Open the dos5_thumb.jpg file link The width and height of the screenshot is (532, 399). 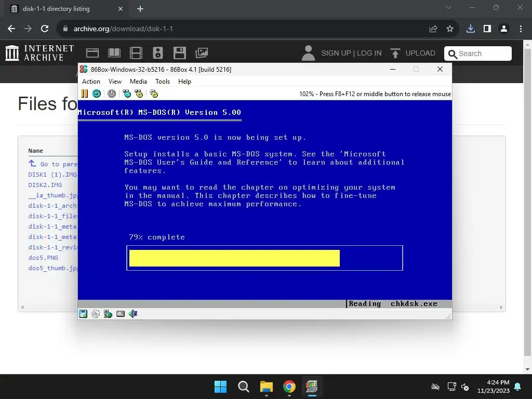53,268
